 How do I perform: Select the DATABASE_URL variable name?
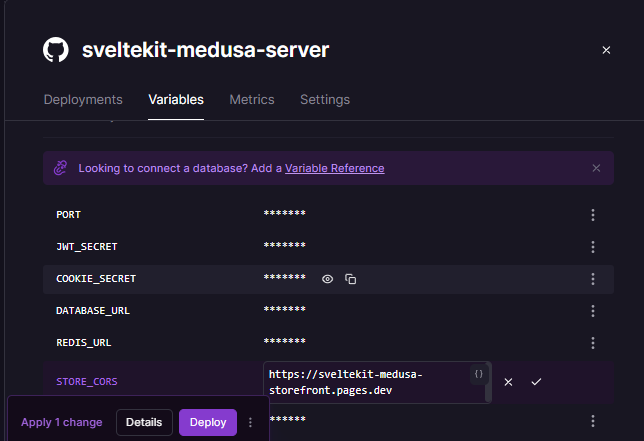tap(93, 311)
